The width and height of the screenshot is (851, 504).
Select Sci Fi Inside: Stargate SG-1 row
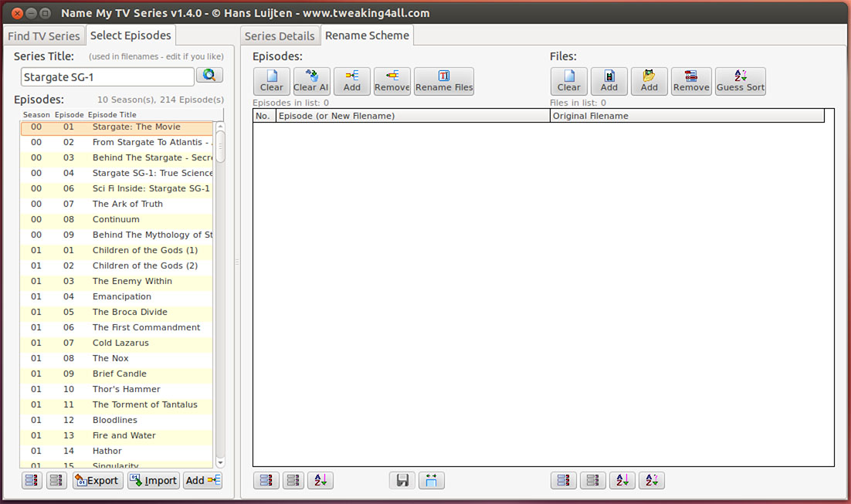tap(117, 189)
